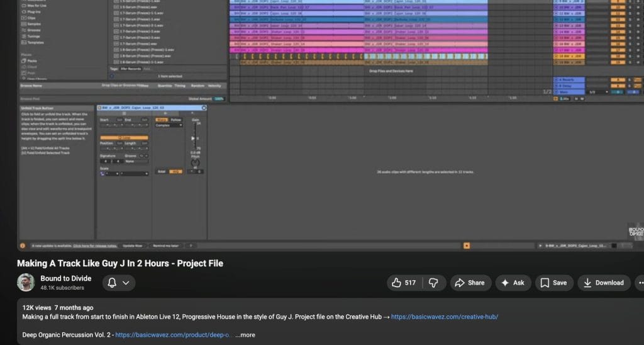644x345 pixels.
Task: Open Bound to Divide channel avatar
Action: [26, 283]
